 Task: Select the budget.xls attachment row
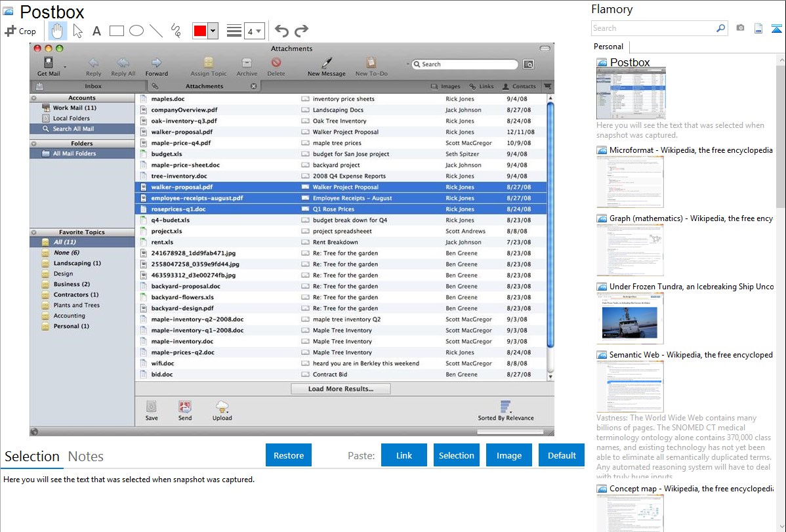pos(341,154)
